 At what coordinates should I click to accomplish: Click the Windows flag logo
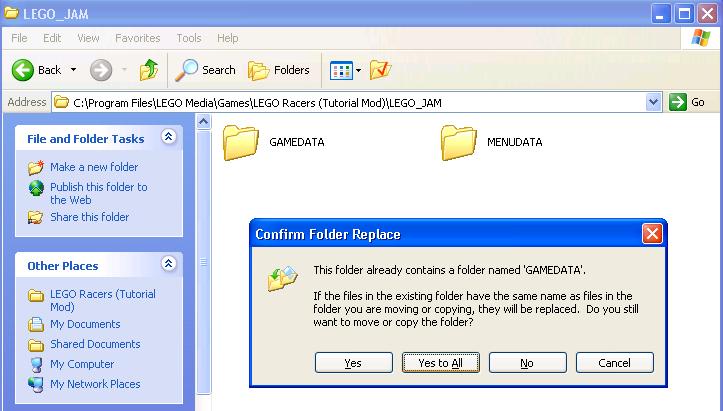coord(700,38)
